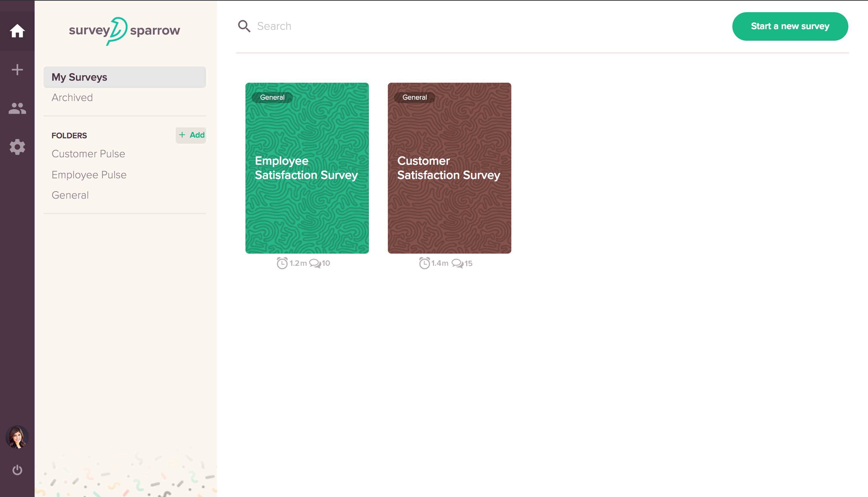Image resolution: width=868 pixels, height=497 pixels.
Task: Open Customer Satisfaction Survey card
Action: [x=449, y=168]
